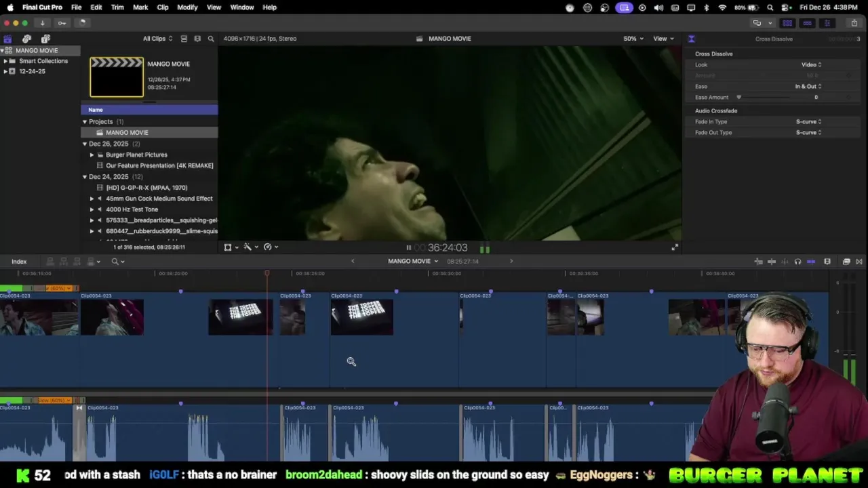The image size is (868, 488).
Task: Open the Window menu
Action: [241, 7]
